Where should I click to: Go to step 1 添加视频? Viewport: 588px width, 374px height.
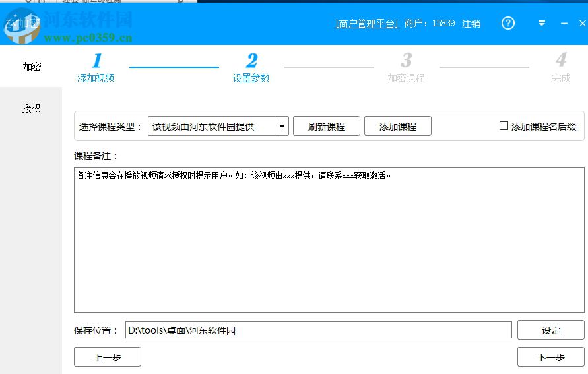click(x=96, y=68)
